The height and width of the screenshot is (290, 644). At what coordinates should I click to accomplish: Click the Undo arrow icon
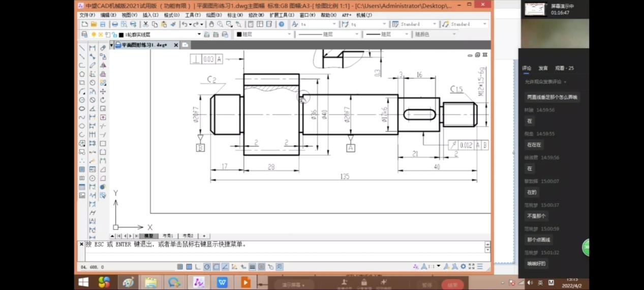(184, 24)
